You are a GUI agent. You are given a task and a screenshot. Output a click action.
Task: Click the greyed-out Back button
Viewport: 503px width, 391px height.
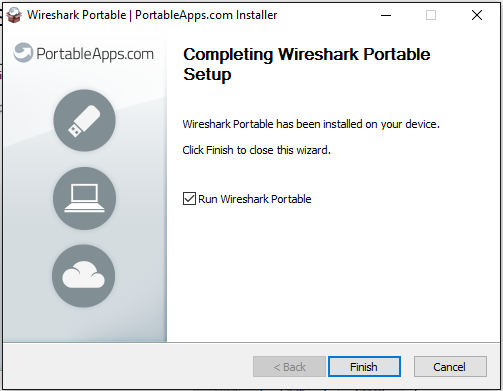[x=289, y=367]
